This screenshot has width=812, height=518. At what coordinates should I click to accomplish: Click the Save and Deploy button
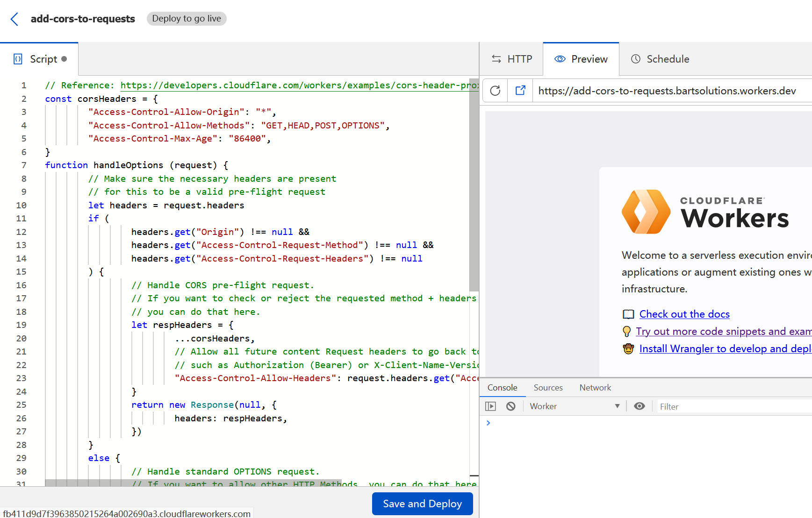point(423,504)
